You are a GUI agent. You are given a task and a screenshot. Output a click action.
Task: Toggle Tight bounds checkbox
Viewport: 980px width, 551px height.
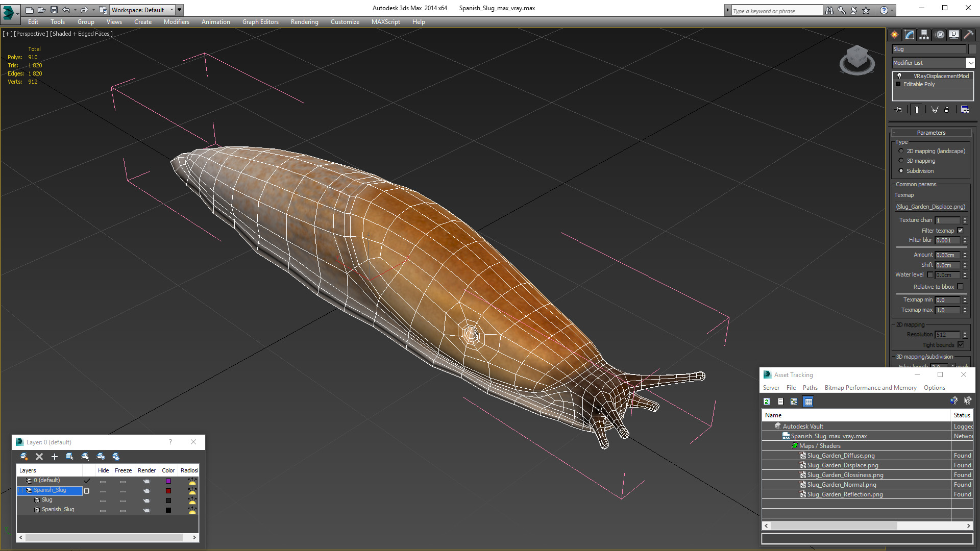point(961,345)
